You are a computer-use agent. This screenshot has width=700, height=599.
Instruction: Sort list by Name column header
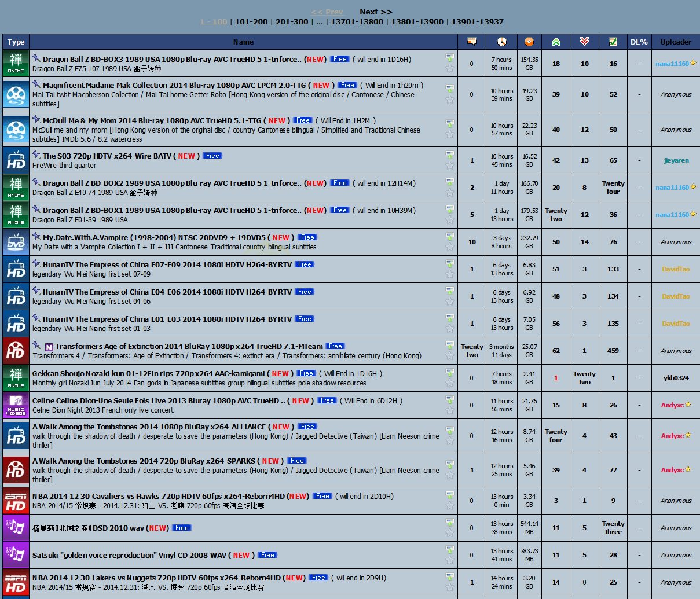[243, 42]
